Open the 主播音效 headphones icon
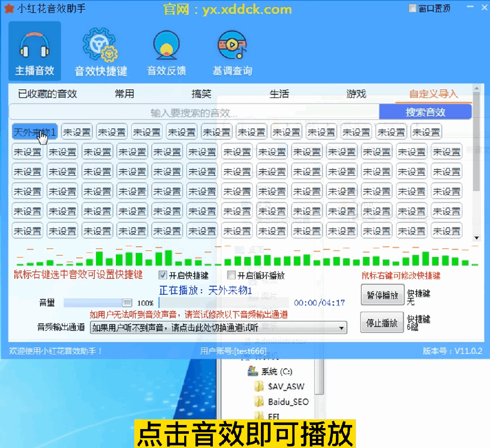The width and height of the screenshot is (490, 448). pyautogui.click(x=35, y=45)
